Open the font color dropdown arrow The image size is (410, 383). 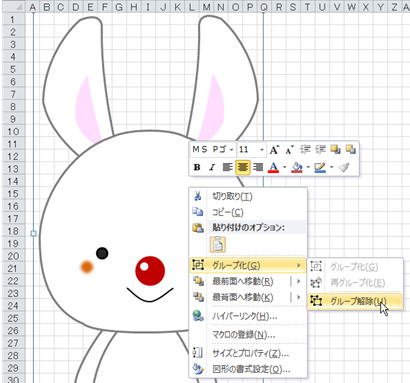(284, 167)
